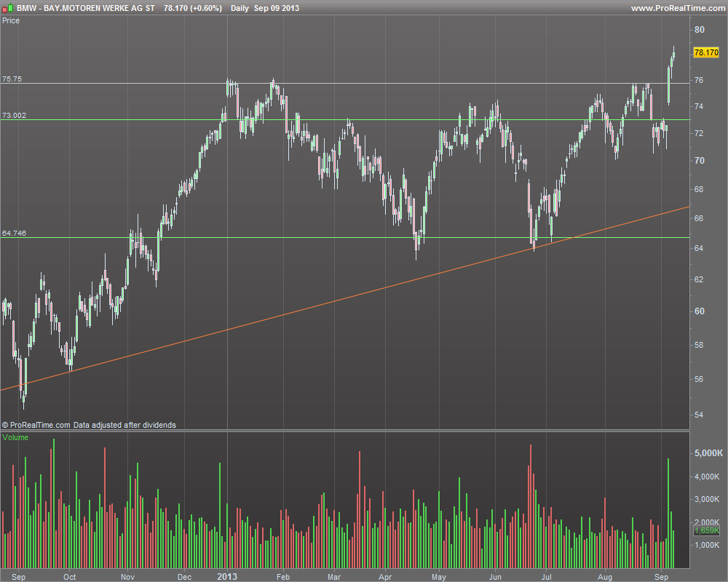The image size is (728, 582).
Task: Click the 64 price axis value
Action: pos(699,248)
